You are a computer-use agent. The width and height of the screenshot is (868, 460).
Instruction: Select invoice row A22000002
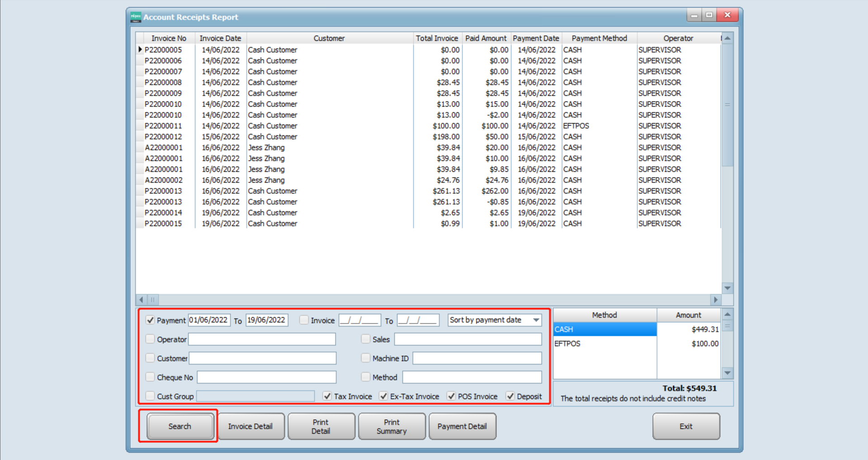click(x=428, y=180)
